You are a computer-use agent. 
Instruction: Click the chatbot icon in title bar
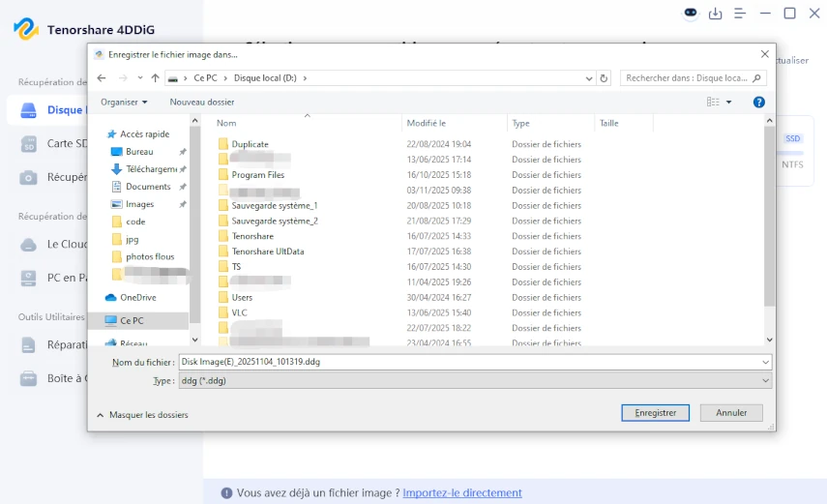(691, 14)
